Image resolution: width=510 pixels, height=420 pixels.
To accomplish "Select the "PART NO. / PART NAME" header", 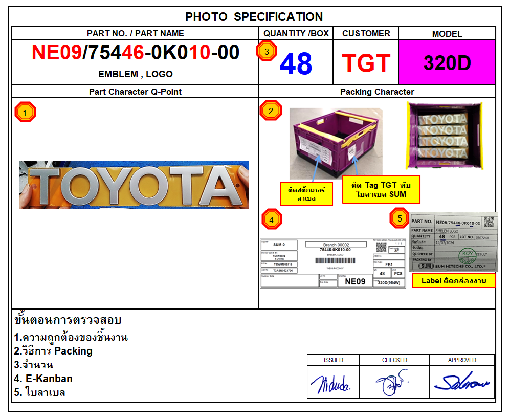I will [x=136, y=33].
